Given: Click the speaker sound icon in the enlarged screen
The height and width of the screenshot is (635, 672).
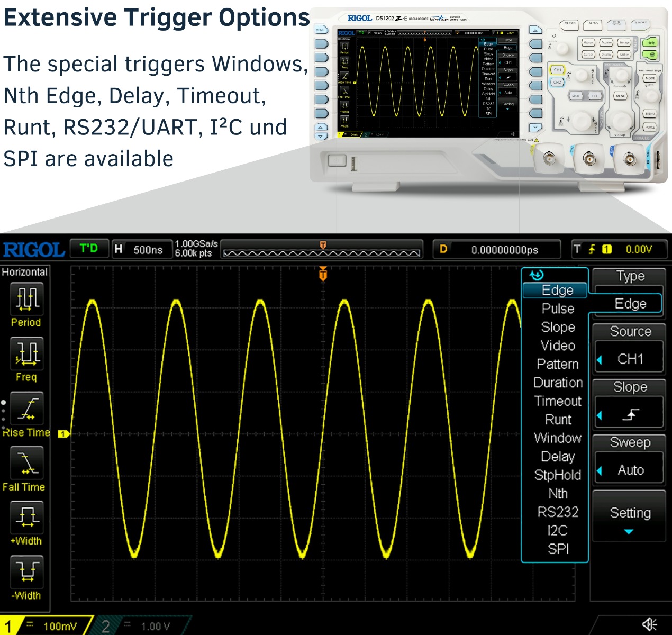Looking at the screenshot, I should click(649, 624).
